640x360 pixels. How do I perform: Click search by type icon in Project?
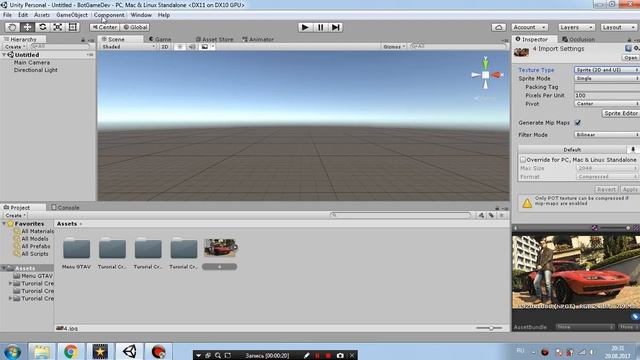click(481, 215)
